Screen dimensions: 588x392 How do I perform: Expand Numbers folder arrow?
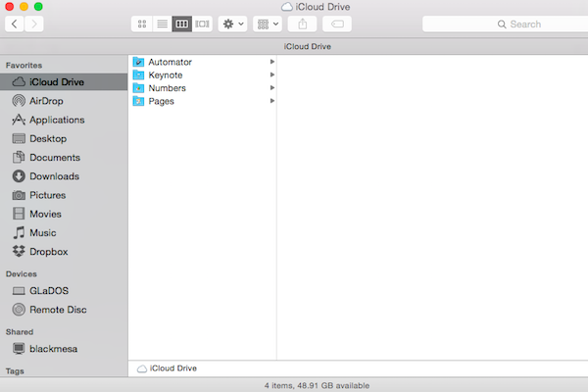[x=272, y=88]
